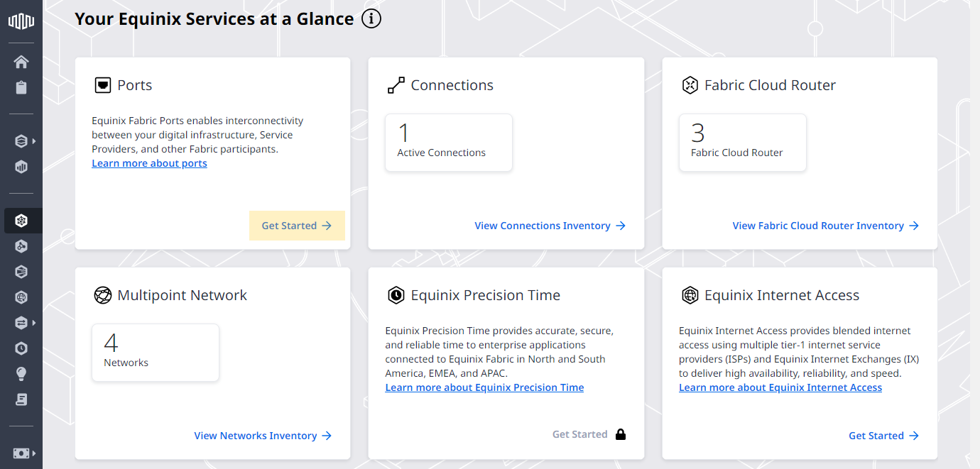Click the info icon beside the page title
The width and height of the screenshot is (980, 469).
point(371,18)
